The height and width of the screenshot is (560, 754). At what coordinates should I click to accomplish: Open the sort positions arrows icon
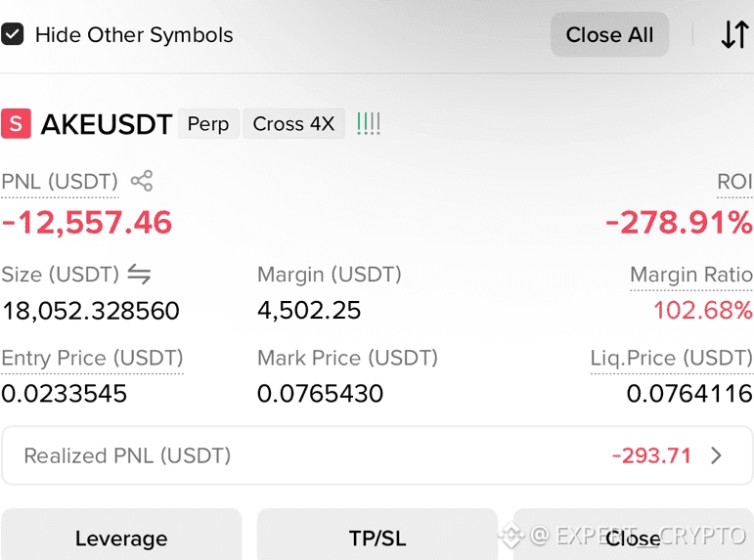[x=734, y=34]
